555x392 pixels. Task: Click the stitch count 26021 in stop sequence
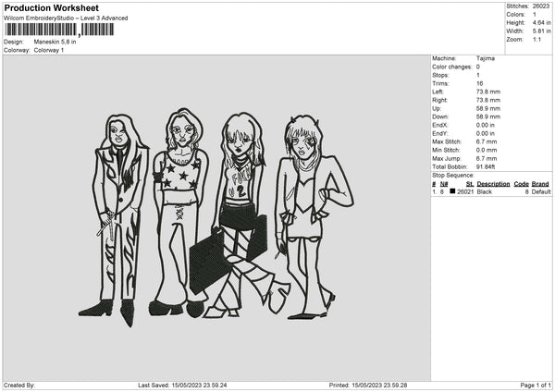[465, 191]
